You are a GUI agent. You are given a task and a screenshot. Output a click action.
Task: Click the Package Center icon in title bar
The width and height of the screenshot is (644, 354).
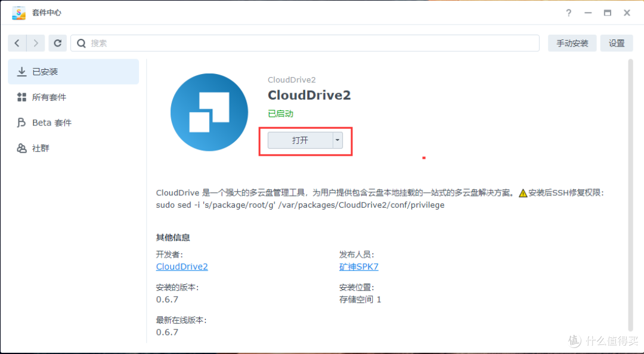[18, 12]
